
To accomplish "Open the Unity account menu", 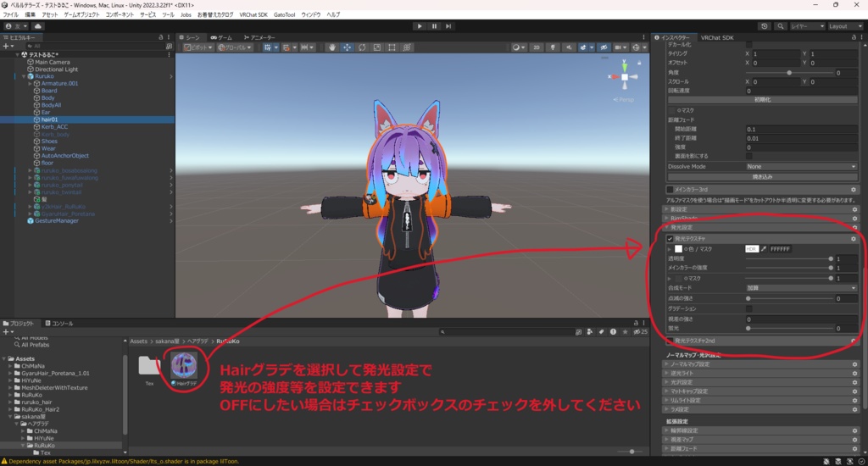I will click(x=16, y=26).
